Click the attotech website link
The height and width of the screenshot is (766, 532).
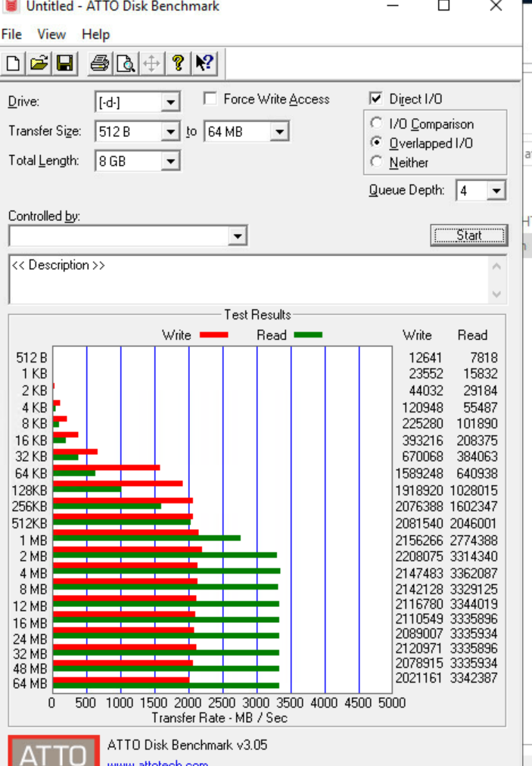pos(157,762)
